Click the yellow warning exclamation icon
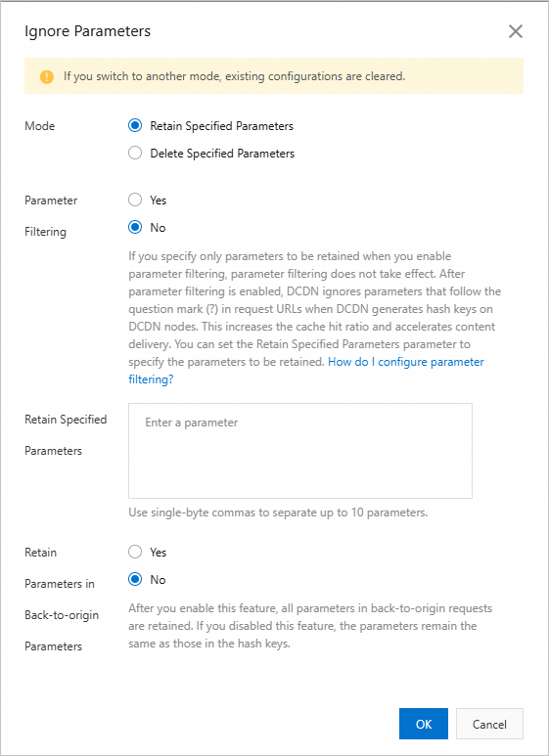The height and width of the screenshot is (756, 549). [x=47, y=76]
